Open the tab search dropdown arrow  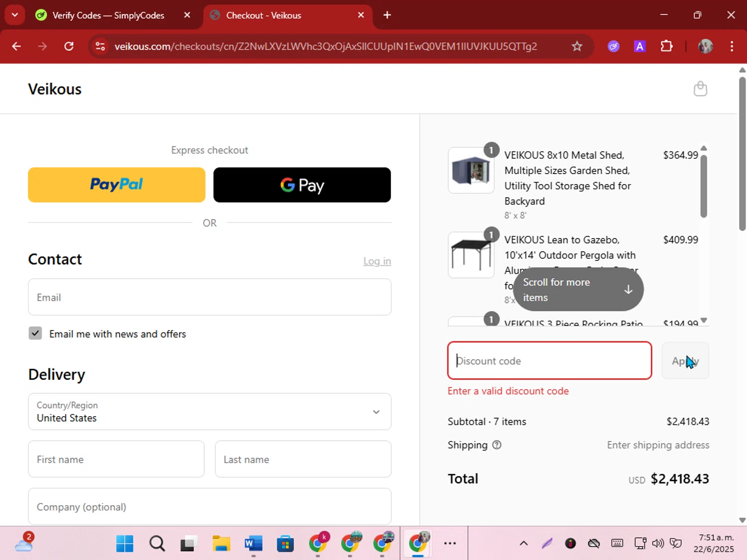click(14, 15)
